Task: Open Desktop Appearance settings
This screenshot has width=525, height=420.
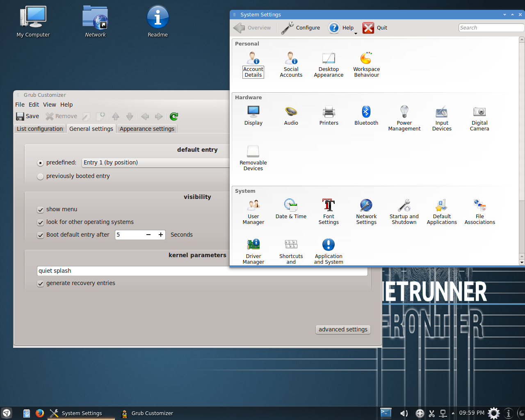Action: (x=329, y=65)
